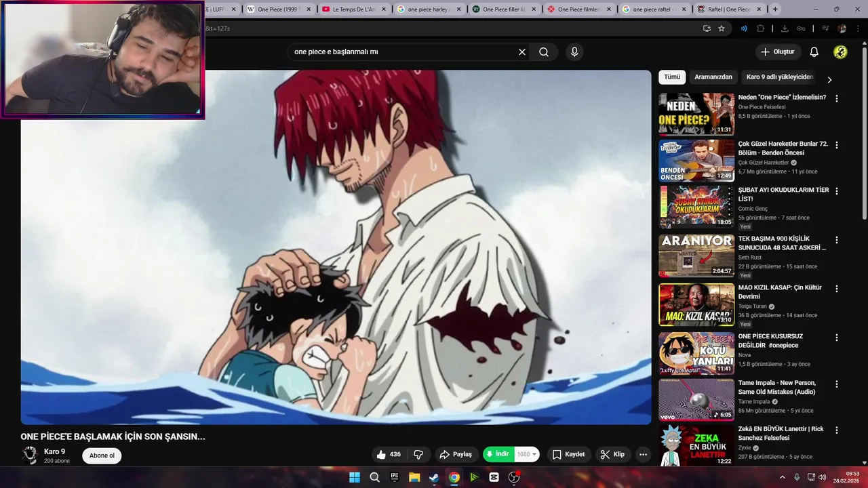This screenshot has width=868, height=488.
Task: Open options menu for Çok Güzel Hareketler video
Action: [836, 145]
